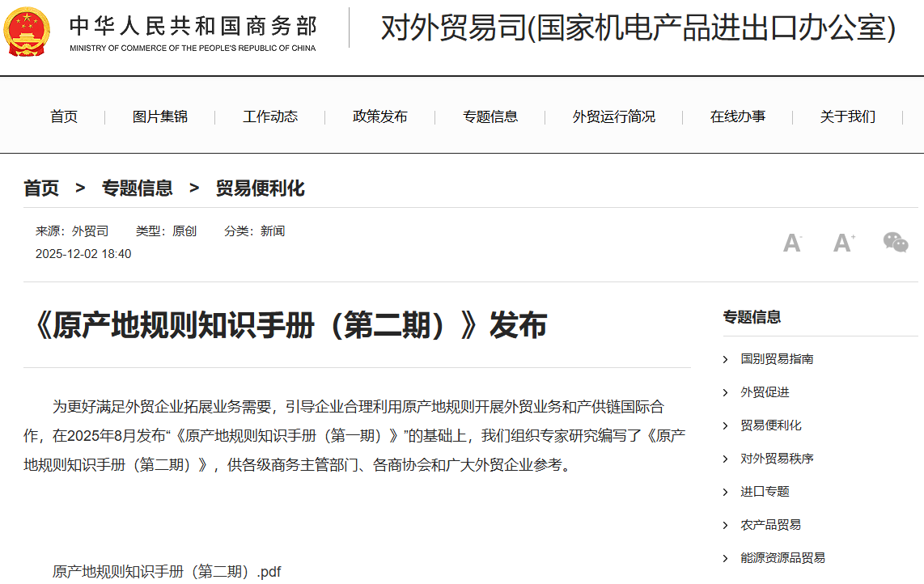Download 原产地规则知识手册（第二期）.pdf file
The image size is (924, 584).
tap(167, 571)
